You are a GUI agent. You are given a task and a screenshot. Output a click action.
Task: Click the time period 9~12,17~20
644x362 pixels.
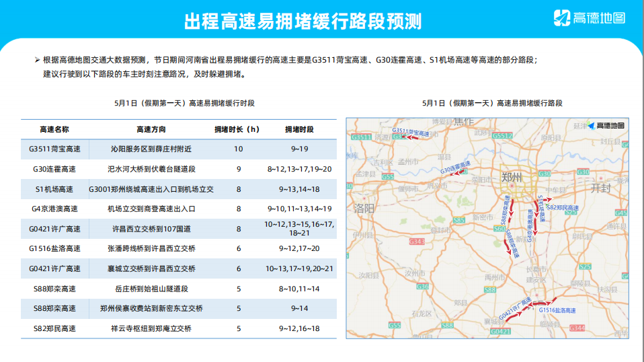coord(299,248)
